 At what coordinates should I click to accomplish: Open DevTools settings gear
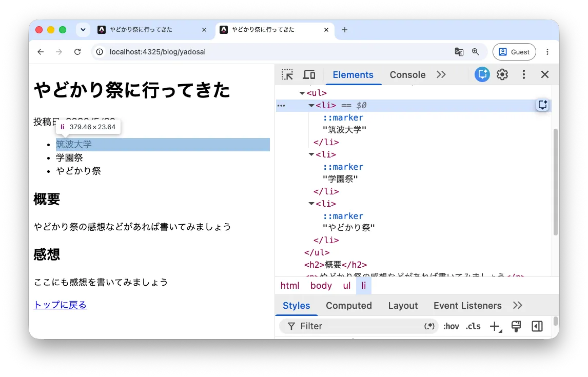coord(502,74)
